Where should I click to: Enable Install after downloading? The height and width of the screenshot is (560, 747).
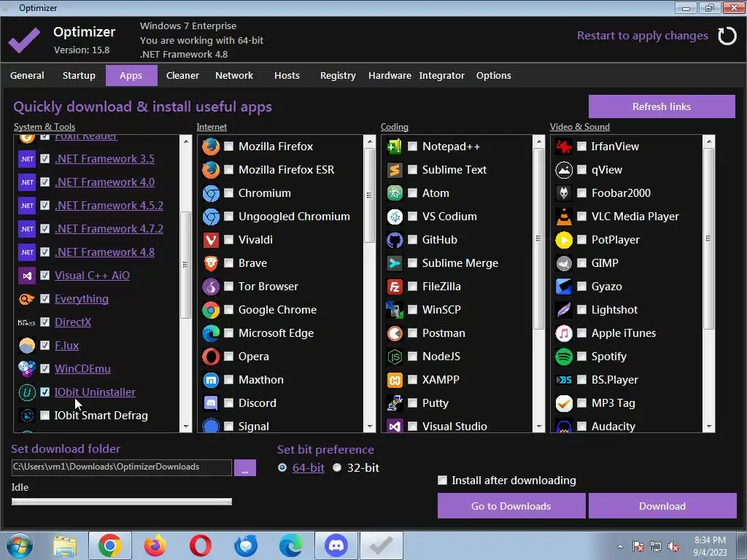pos(443,480)
